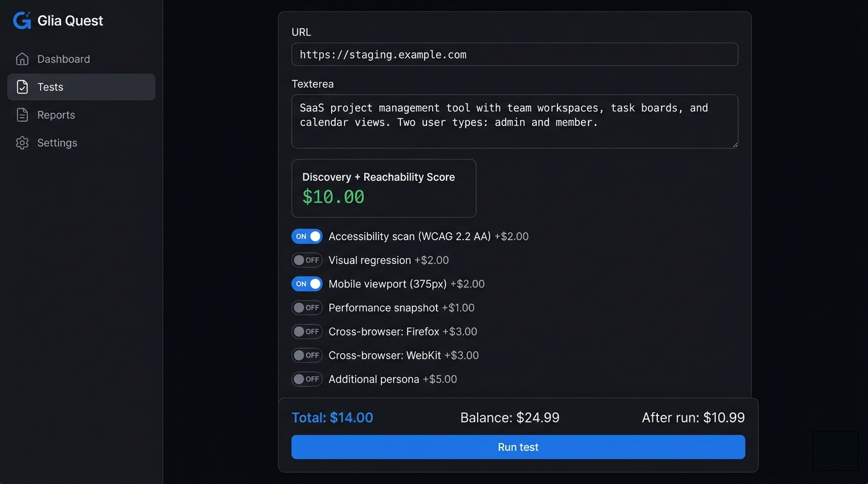The width and height of the screenshot is (868, 484).
Task: Click the Balance: $24.99 text
Action: (x=510, y=417)
